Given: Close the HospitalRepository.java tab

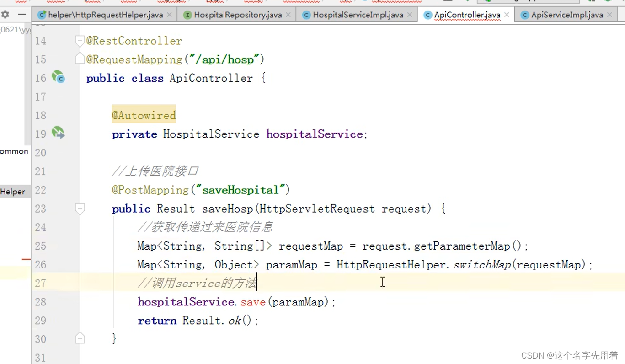Looking at the screenshot, I should 288,15.
